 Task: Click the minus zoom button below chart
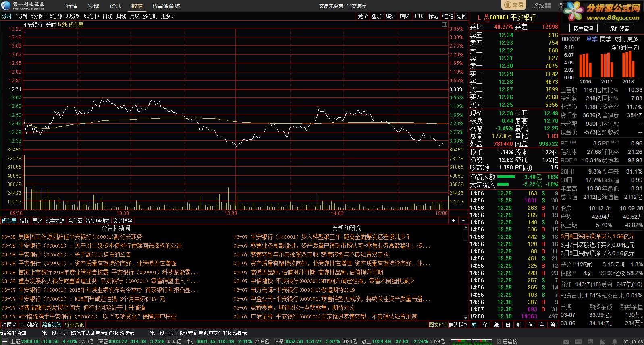click(463, 221)
